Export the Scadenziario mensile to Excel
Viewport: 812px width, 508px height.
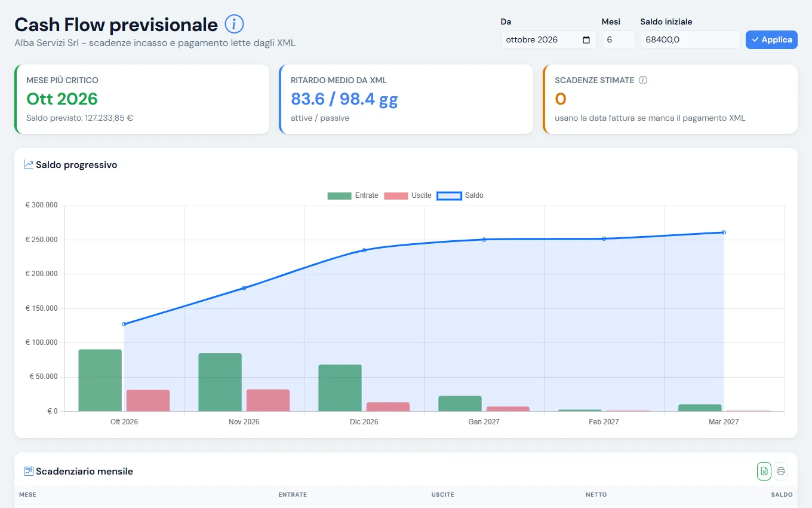pyautogui.click(x=764, y=471)
